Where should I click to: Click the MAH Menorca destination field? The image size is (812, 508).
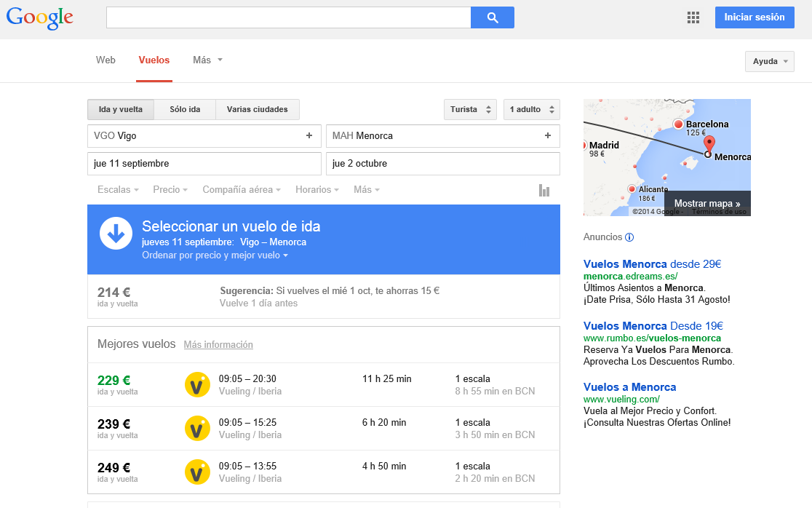click(443, 135)
